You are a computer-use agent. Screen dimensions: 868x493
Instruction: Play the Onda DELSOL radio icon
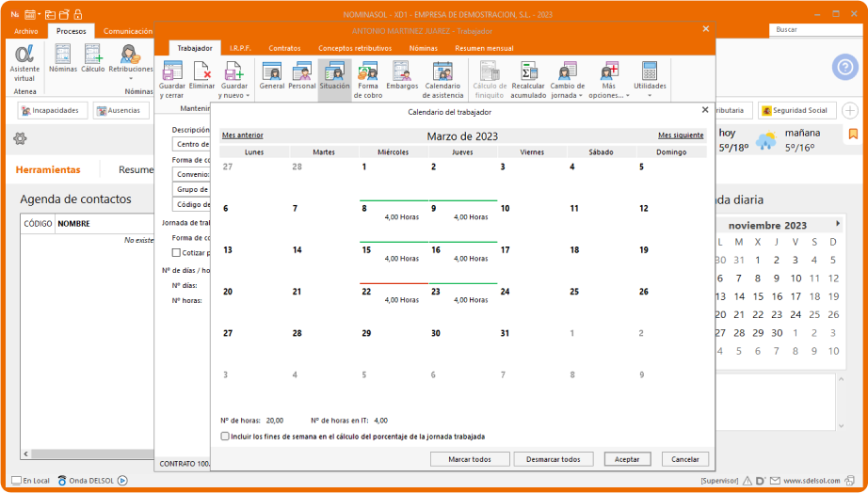(123, 480)
